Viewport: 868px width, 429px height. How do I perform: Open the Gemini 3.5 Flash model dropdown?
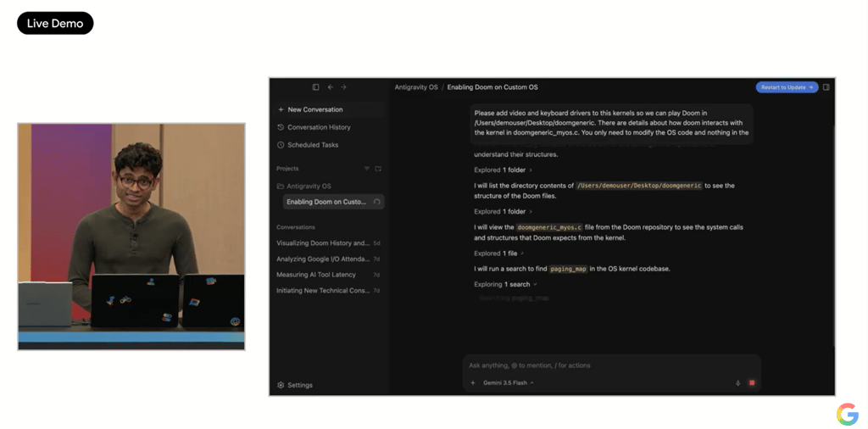click(509, 382)
